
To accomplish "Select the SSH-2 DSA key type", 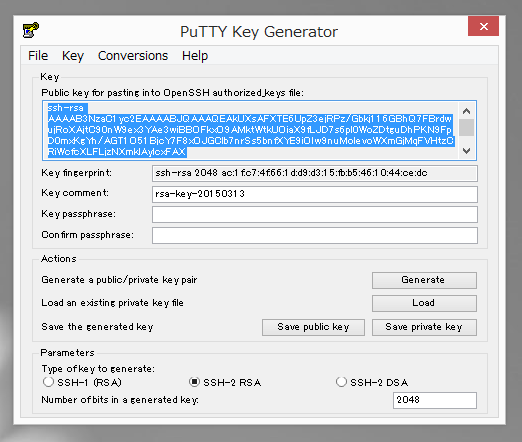I will pos(341,382).
